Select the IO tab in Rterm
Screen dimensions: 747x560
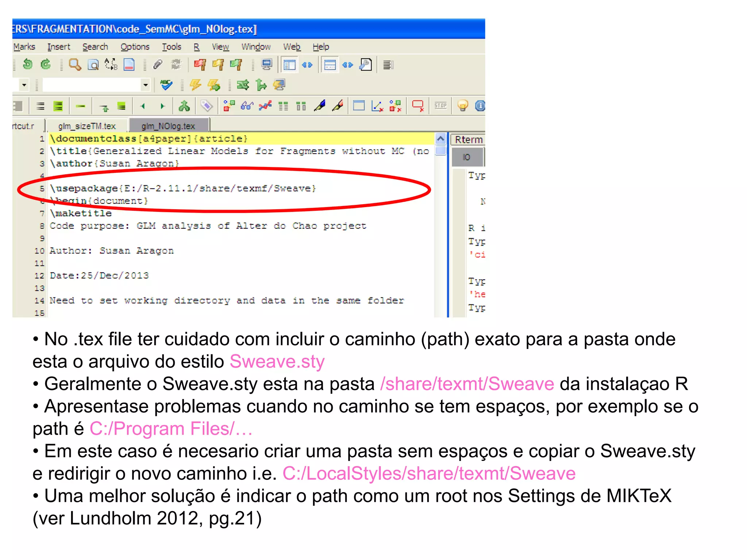[x=467, y=157]
